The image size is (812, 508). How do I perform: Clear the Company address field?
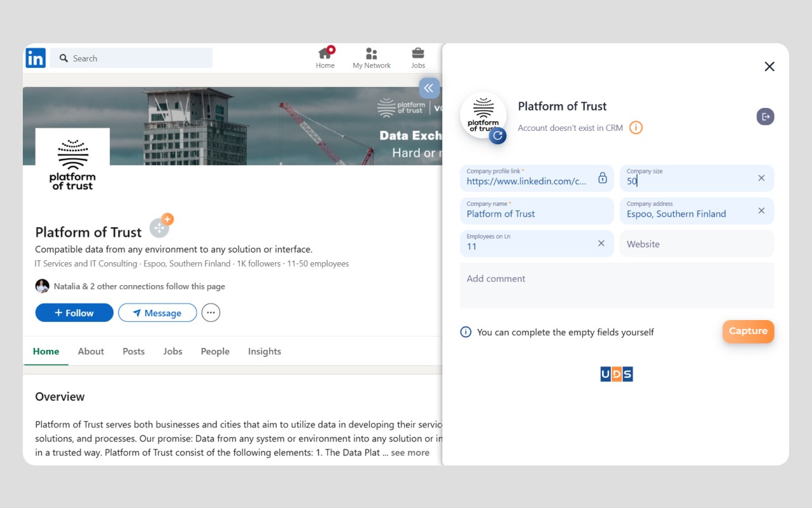(x=761, y=210)
